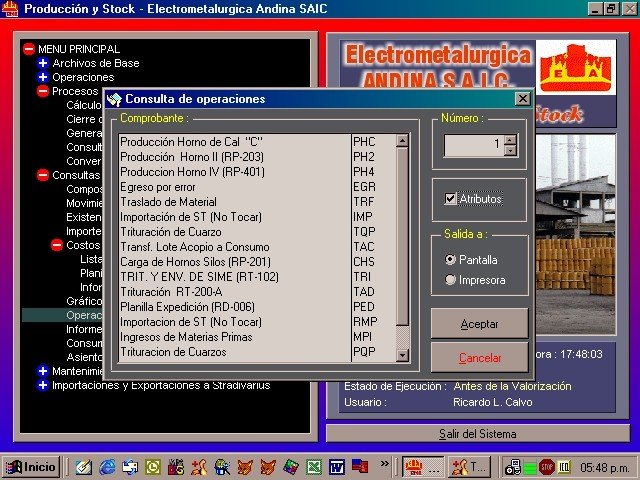This screenshot has height=480, width=640.
Task: Click the green clock quick launch icon
Action: (153, 467)
